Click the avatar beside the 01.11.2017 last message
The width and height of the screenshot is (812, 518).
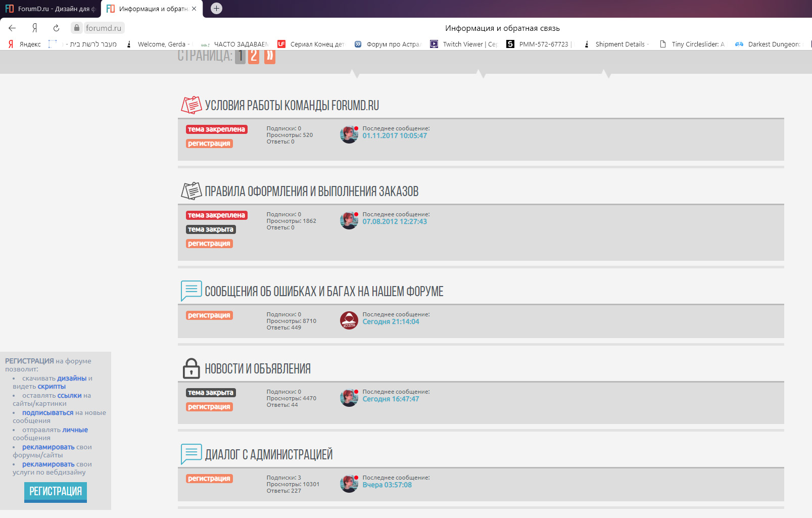pos(349,134)
